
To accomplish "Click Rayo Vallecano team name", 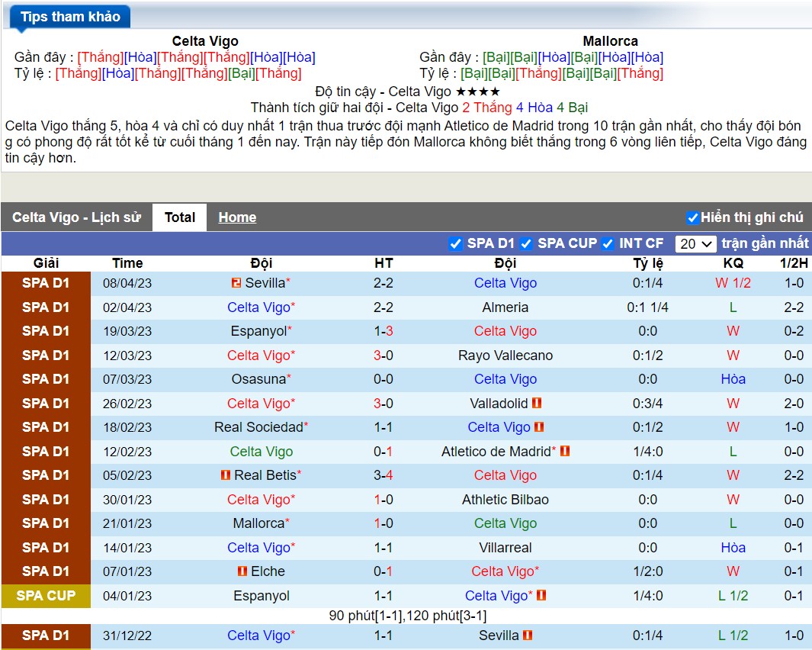I will (505, 356).
